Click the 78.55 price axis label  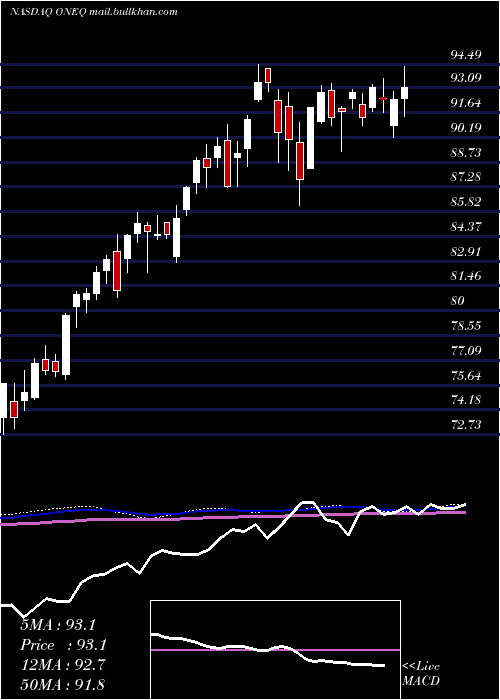point(466,325)
